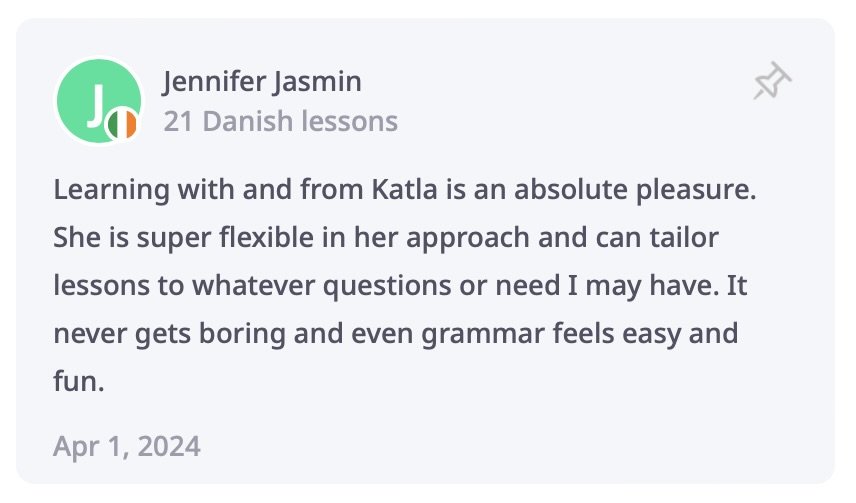Open Jennifer Jasmin's reviewer name
Screen dimensions: 856x503
coord(262,82)
